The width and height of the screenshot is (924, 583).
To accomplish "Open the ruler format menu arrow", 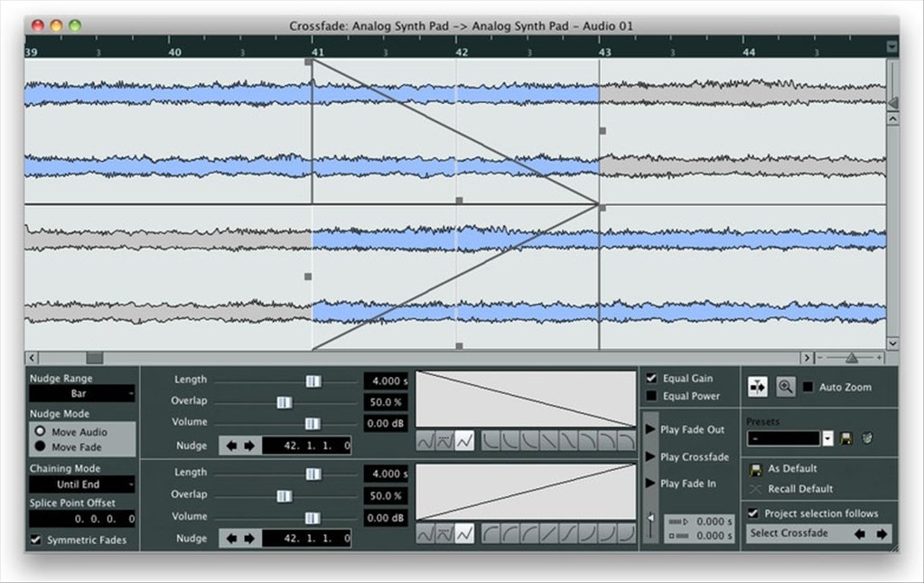I will [x=892, y=47].
